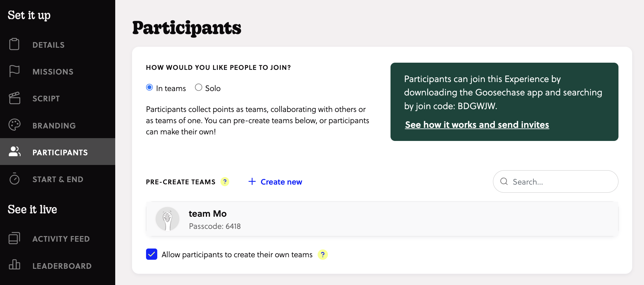This screenshot has width=644, height=285.
Task: Open the team Mo row
Action: pos(382,219)
